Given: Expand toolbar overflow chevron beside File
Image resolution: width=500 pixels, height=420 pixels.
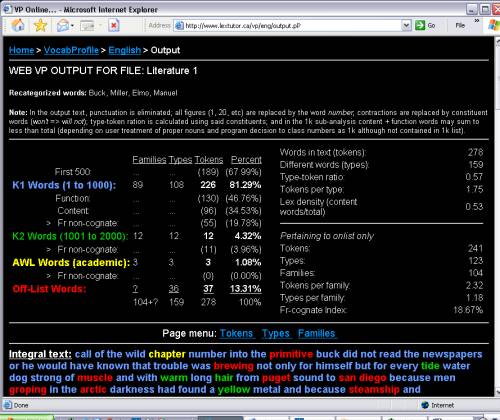Looking at the screenshot, I should click(x=477, y=21).
